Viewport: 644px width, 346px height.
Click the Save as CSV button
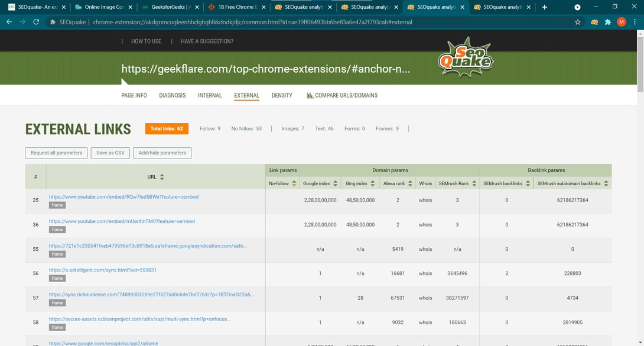coord(110,153)
